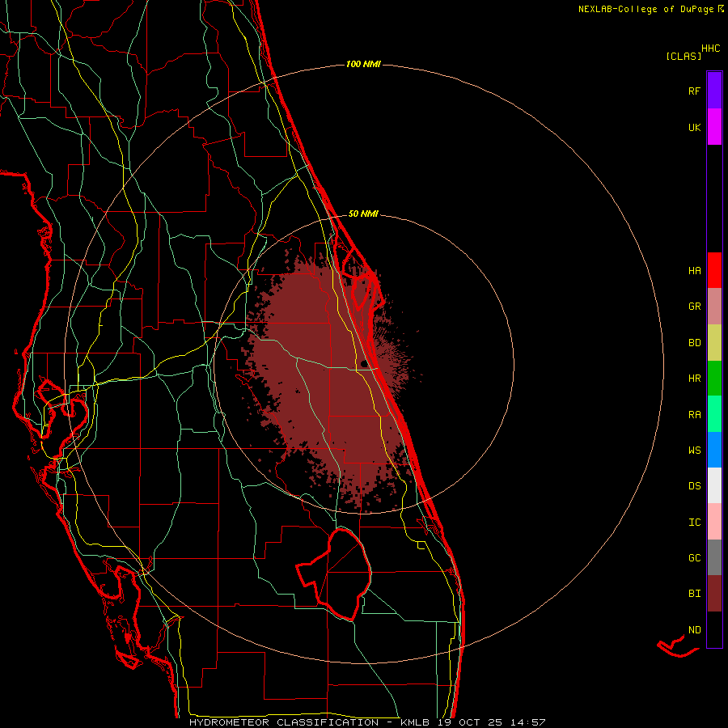Screen dimensions: 728x728
Task: Click the "HA" legend label
Action: [694, 270]
